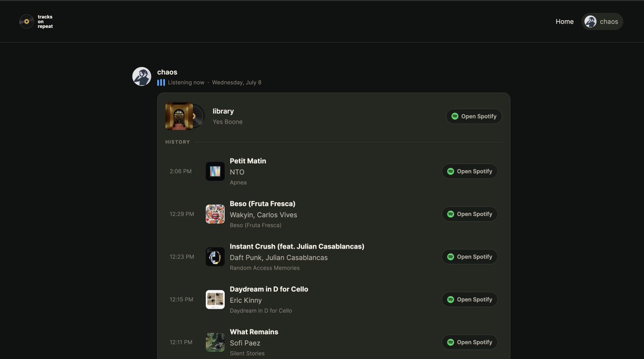Click the blue listening now equalizer icon
Screen dimensions: 644x359
[x=161, y=83]
